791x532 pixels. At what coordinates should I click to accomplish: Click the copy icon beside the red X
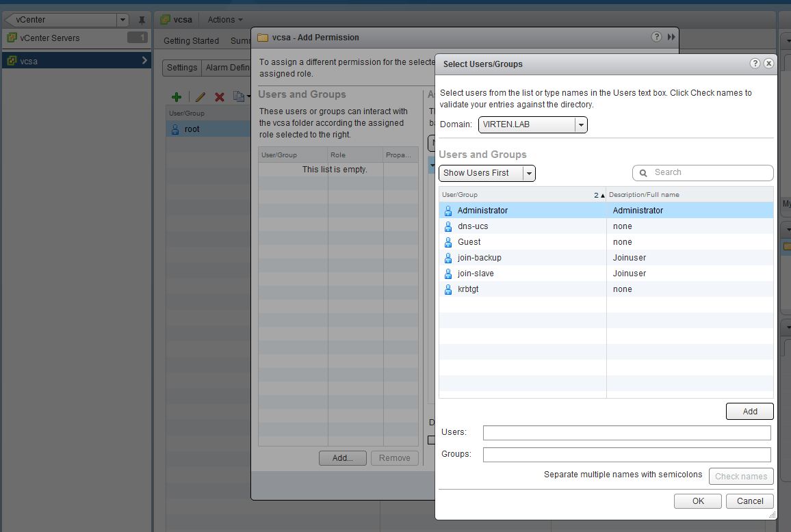[239, 97]
